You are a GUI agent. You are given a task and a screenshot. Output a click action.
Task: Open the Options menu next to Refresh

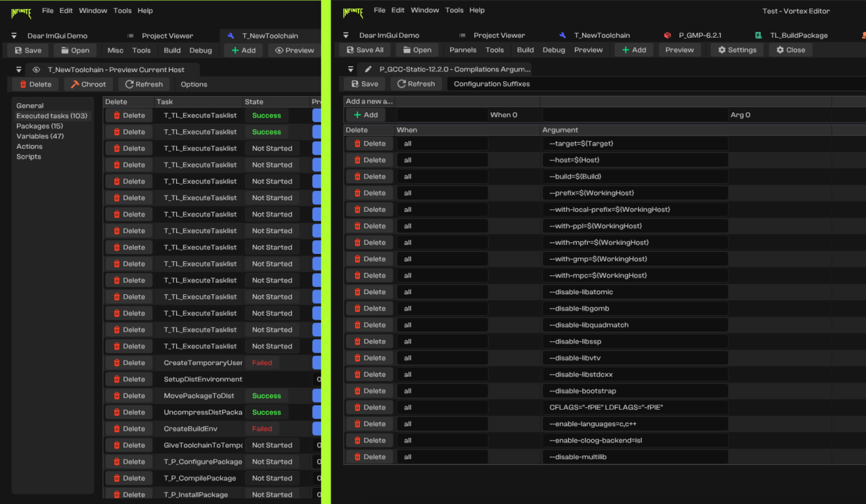194,84
